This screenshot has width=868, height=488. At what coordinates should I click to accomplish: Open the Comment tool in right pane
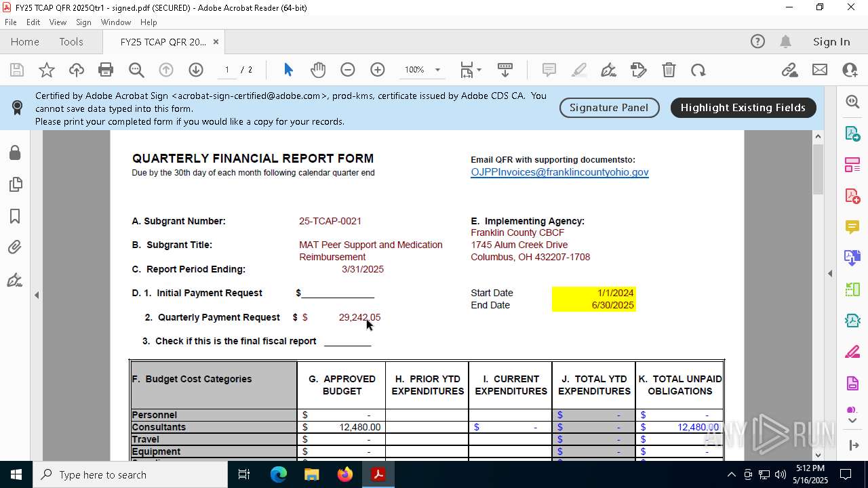pyautogui.click(x=852, y=227)
